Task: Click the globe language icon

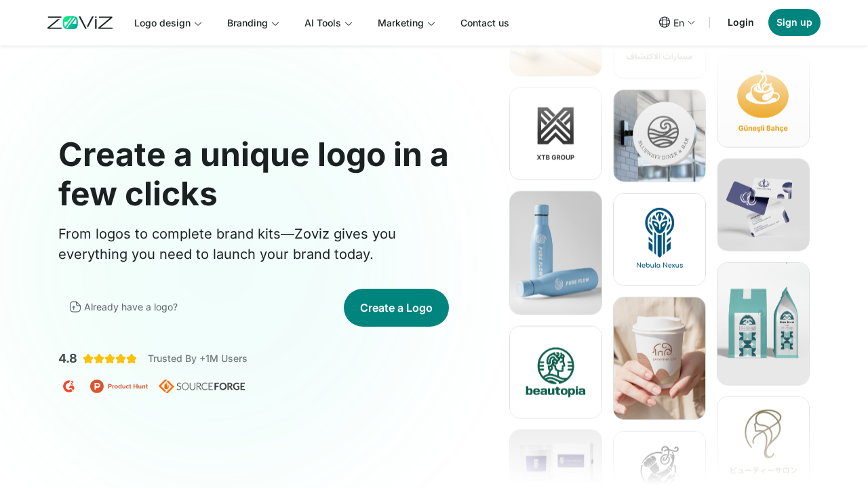Action: (x=665, y=22)
